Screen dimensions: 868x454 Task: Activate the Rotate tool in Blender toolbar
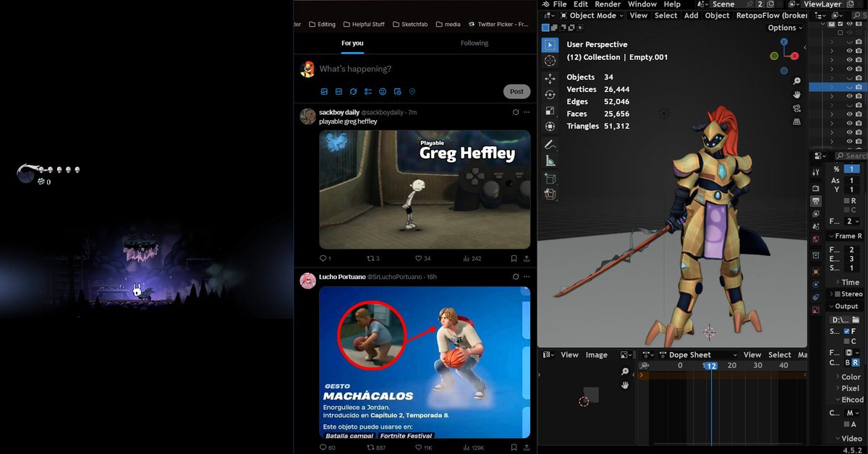pyautogui.click(x=550, y=95)
